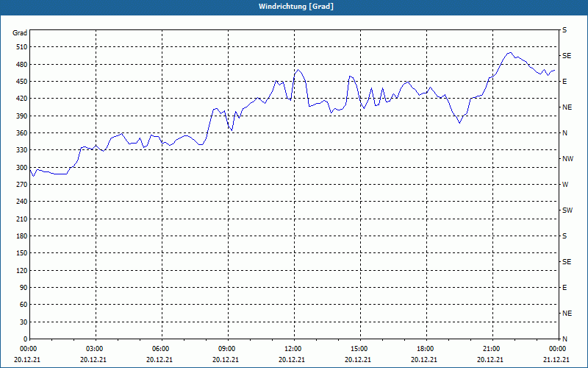Viewport: 588px width, 368px height.
Task: Select the 00:00 label above 21.12.21
Action: click(557, 349)
